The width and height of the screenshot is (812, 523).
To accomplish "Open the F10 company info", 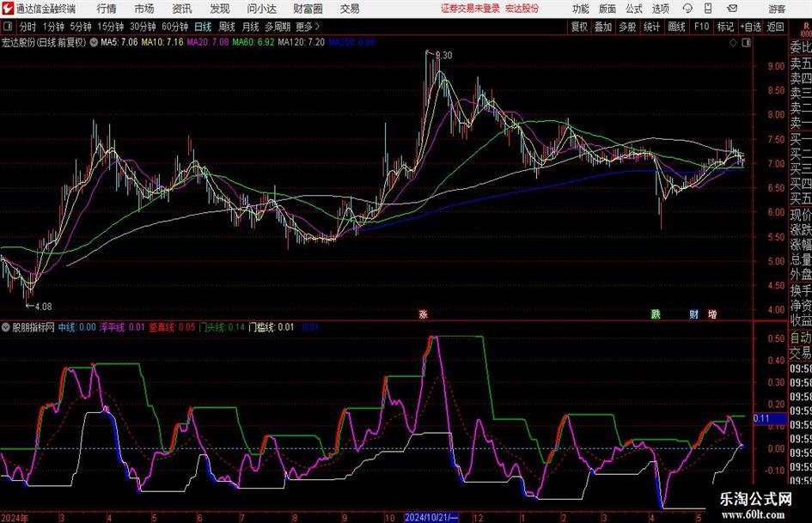I will (702, 27).
